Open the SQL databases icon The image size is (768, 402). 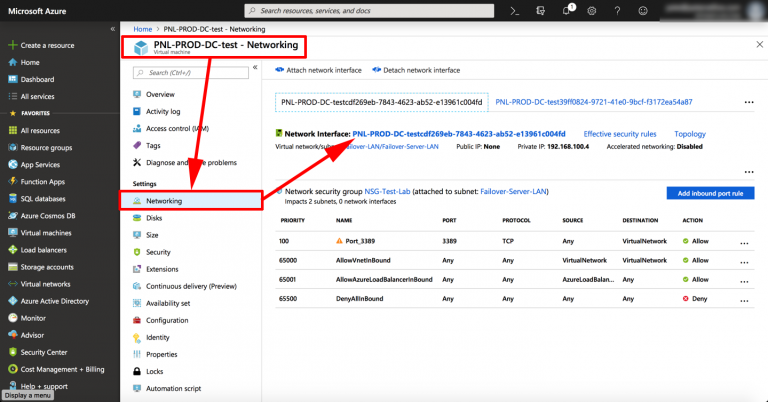tap(13, 198)
